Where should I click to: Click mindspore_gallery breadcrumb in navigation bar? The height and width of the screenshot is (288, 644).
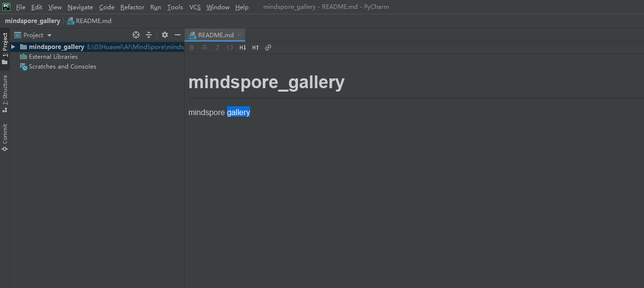click(x=32, y=21)
